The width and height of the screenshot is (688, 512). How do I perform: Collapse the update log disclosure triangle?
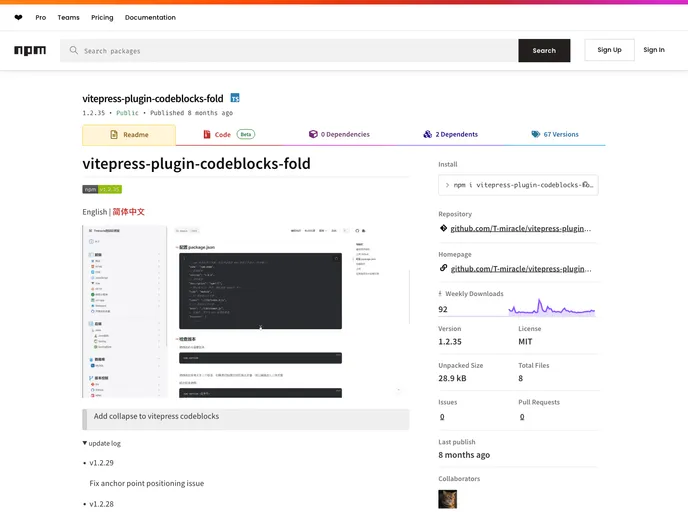tap(85, 443)
